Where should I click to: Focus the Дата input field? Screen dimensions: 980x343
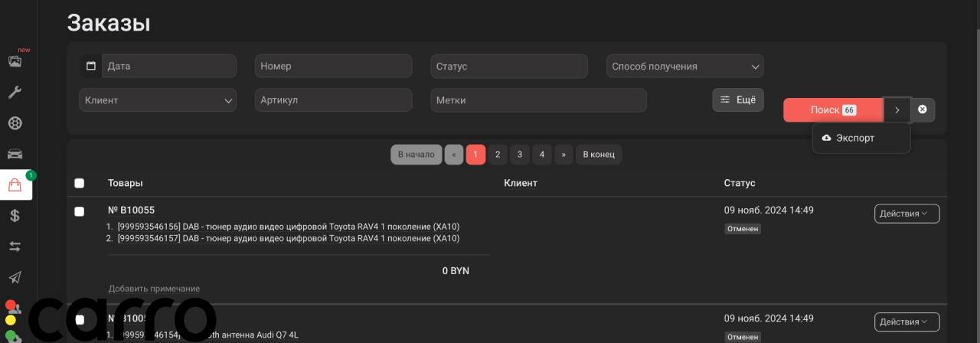[x=169, y=66]
